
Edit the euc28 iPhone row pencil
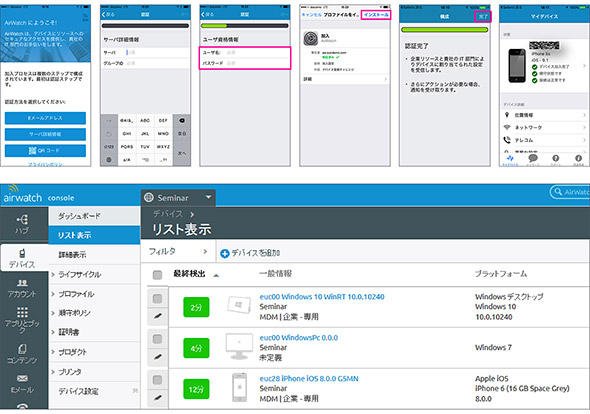158,397
